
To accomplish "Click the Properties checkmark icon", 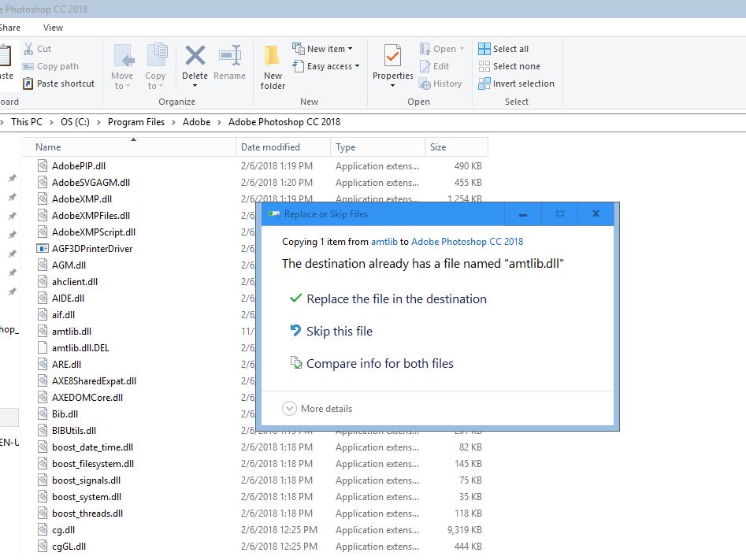I will pyautogui.click(x=392, y=56).
